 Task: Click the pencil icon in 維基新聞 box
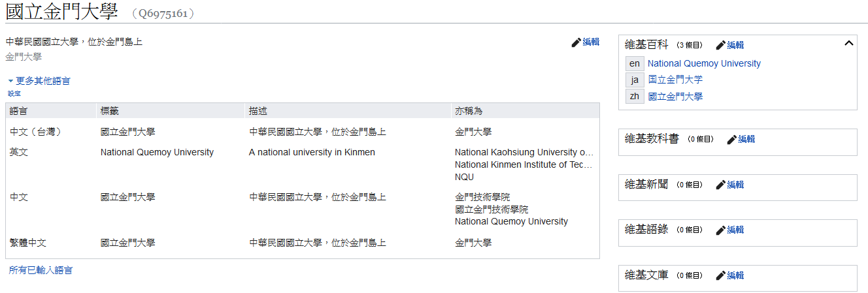pos(721,185)
